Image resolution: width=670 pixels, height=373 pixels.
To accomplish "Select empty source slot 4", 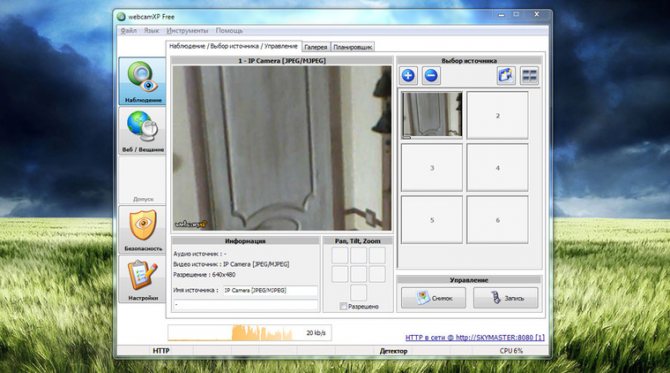I will coord(497,167).
